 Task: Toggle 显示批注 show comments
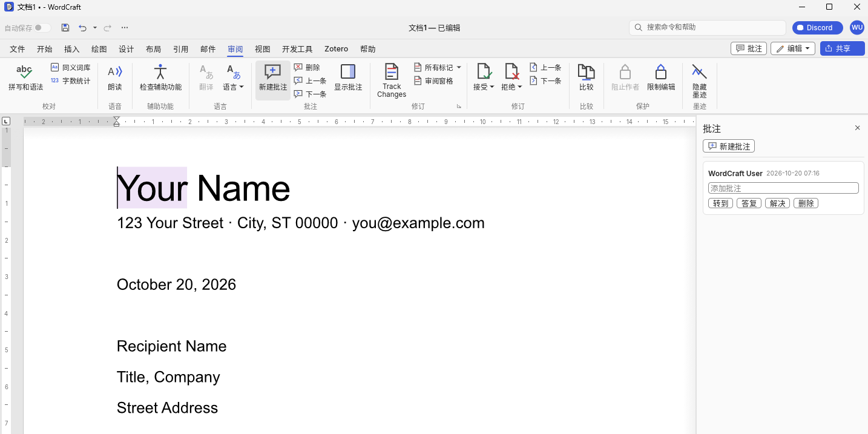348,78
